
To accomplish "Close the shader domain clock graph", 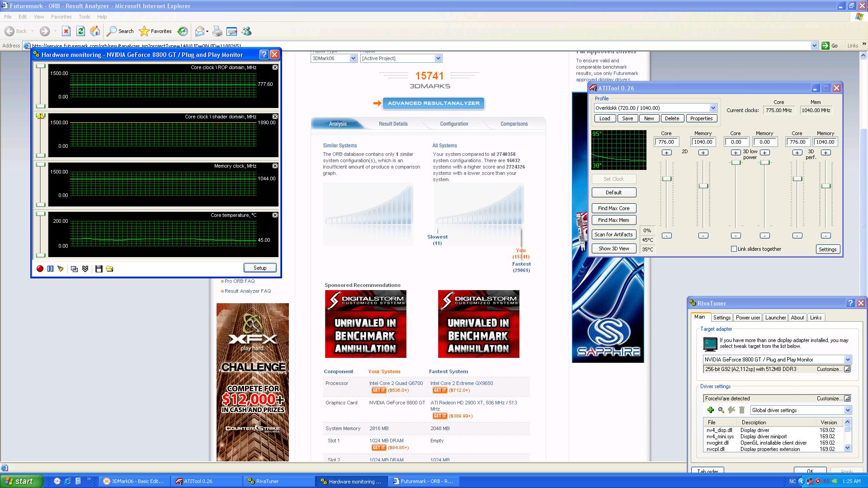I will (x=275, y=117).
